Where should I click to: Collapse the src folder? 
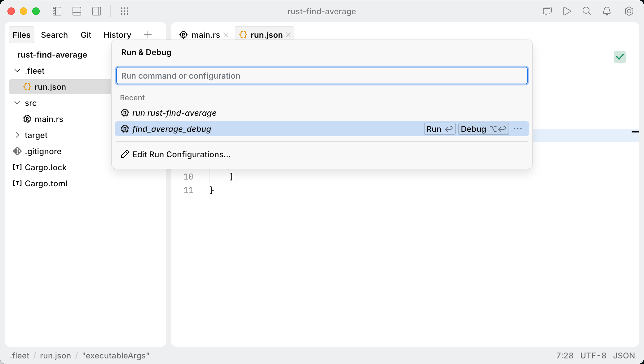[x=17, y=103]
